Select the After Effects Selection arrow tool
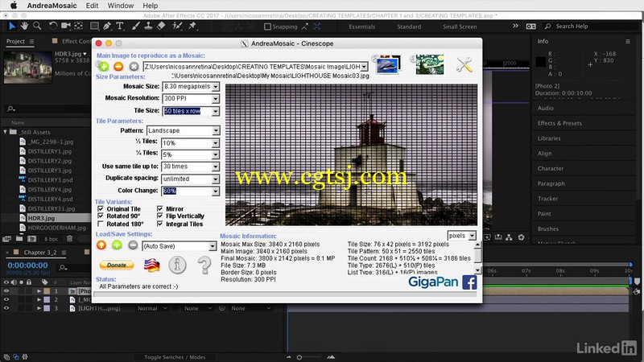 pos(12,26)
